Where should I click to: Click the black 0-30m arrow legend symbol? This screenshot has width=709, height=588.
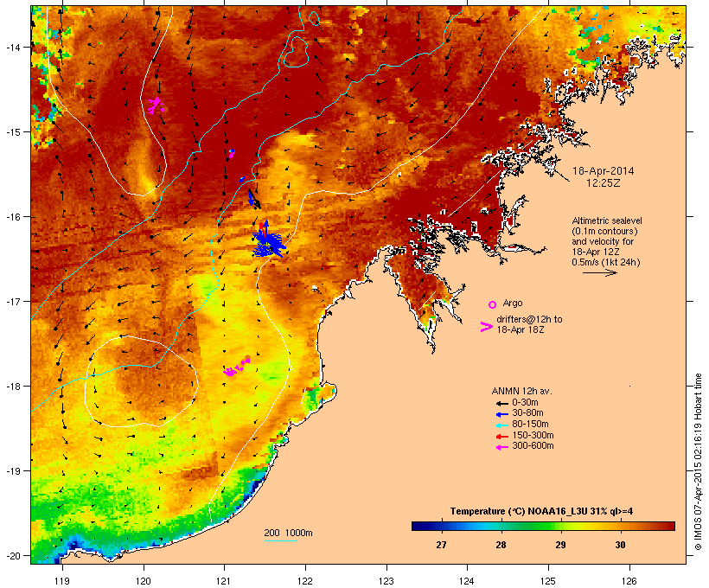[x=501, y=403]
